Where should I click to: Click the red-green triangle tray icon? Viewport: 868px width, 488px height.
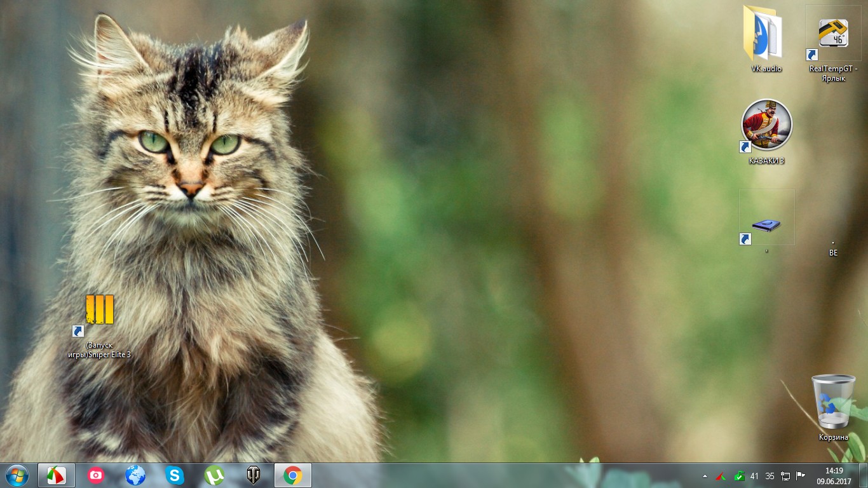721,476
